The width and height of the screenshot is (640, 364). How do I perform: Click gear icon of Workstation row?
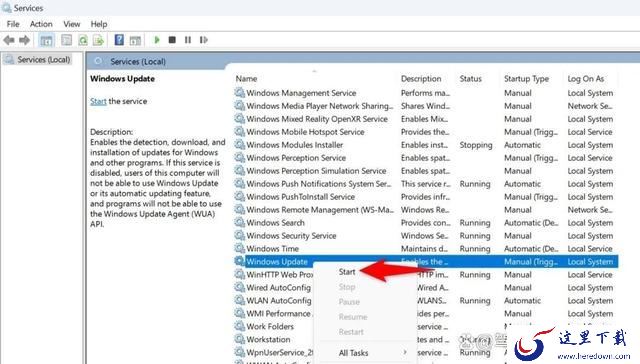pyautogui.click(x=240, y=340)
